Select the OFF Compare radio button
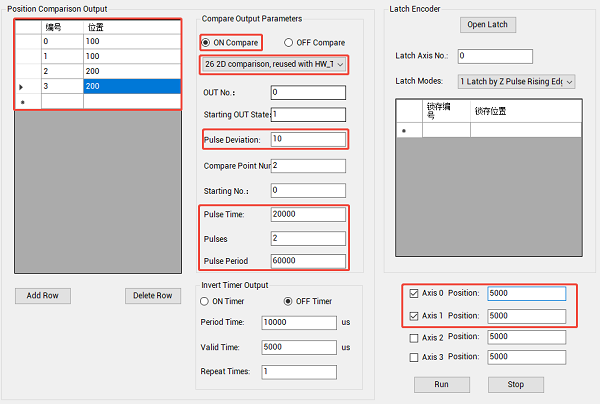Image resolution: width=600 pixels, height=404 pixels. point(290,43)
